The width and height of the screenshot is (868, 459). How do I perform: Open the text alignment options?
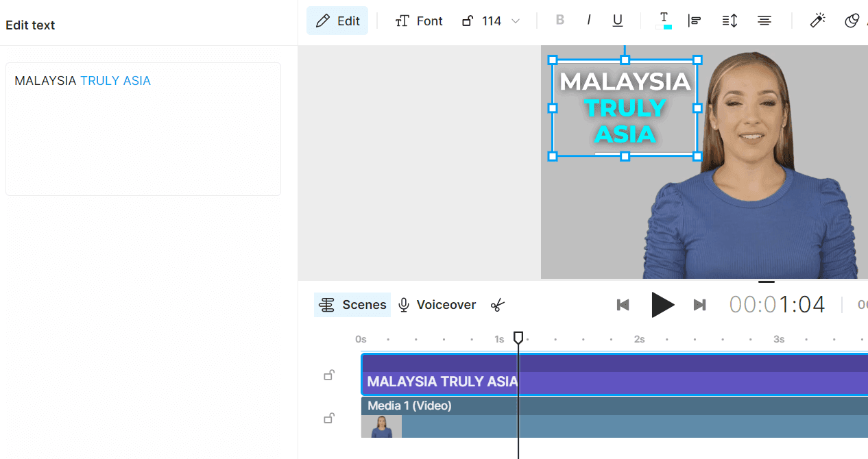pos(695,21)
